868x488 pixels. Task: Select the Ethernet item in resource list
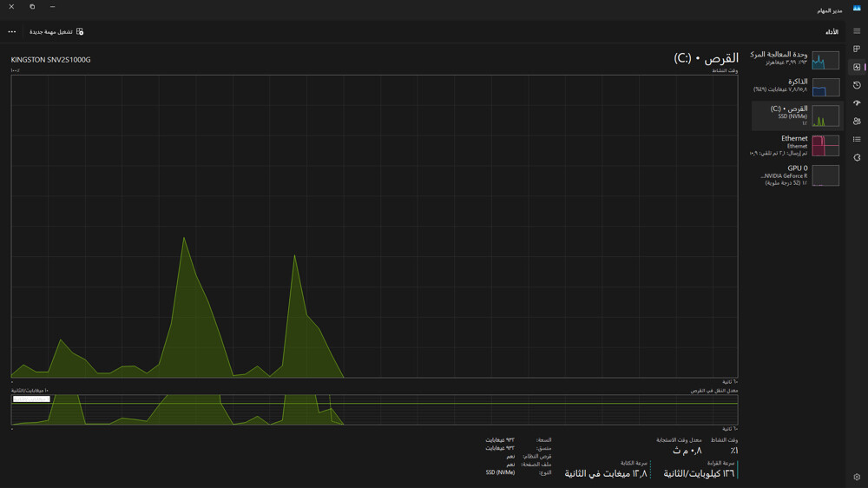pyautogui.click(x=797, y=145)
